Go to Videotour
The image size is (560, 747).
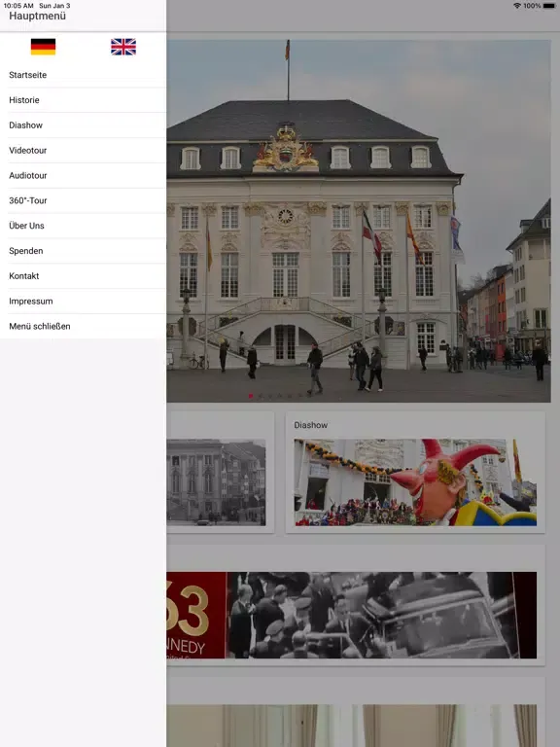(x=83, y=151)
